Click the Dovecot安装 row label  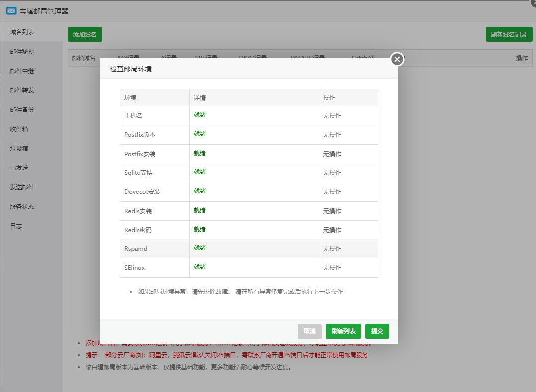pyautogui.click(x=142, y=192)
